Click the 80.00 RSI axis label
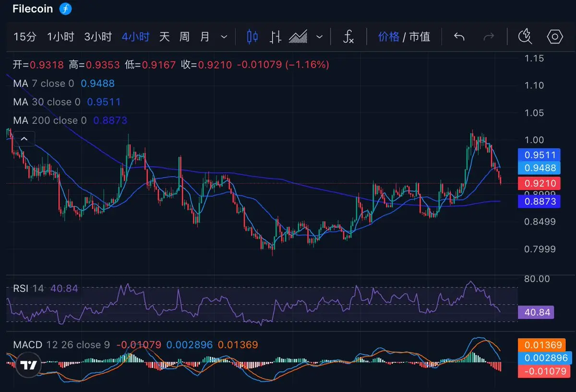 tap(537, 279)
